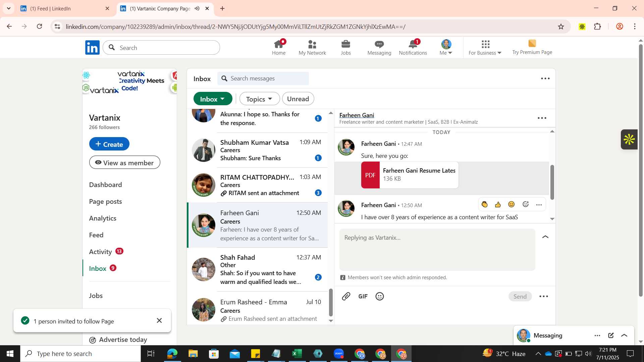The height and width of the screenshot is (362, 644).
Task: Open Activity section in sidebar
Action: point(100,252)
